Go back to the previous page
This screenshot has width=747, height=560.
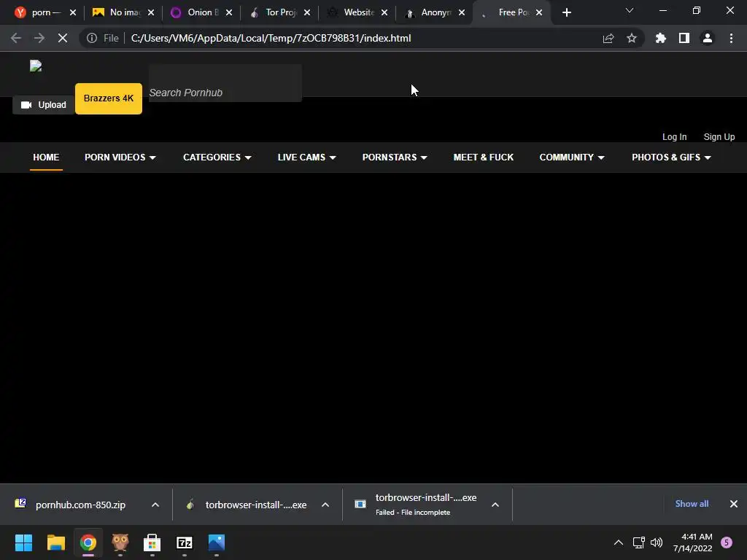(x=16, y=38)
